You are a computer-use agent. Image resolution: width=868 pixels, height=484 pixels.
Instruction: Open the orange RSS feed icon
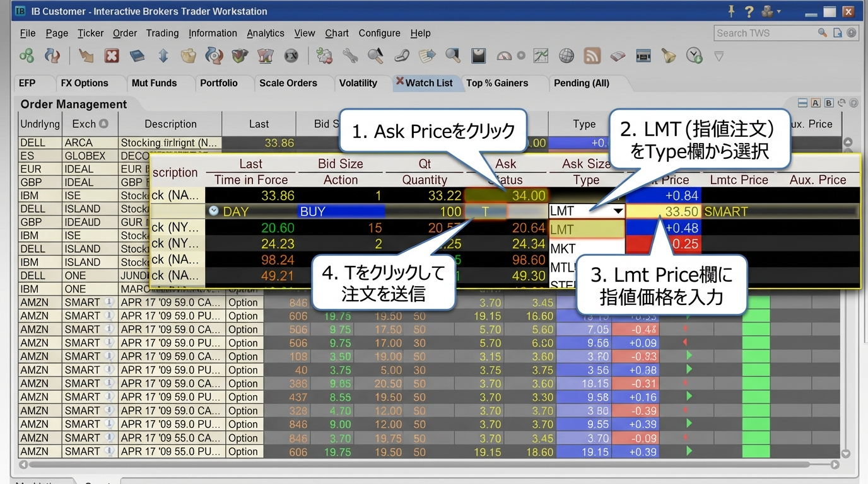tap(592, 56)
